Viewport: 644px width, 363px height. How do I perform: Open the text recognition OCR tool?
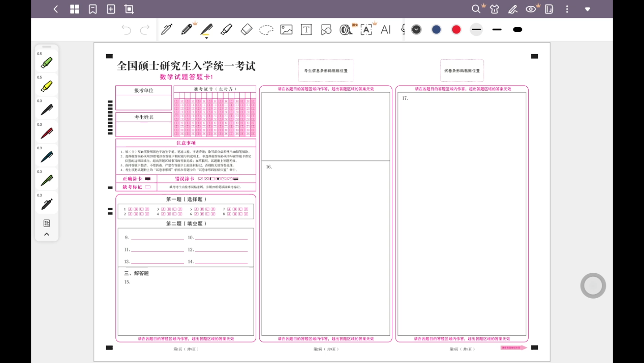pyautogui.click(x=366, y=30)
